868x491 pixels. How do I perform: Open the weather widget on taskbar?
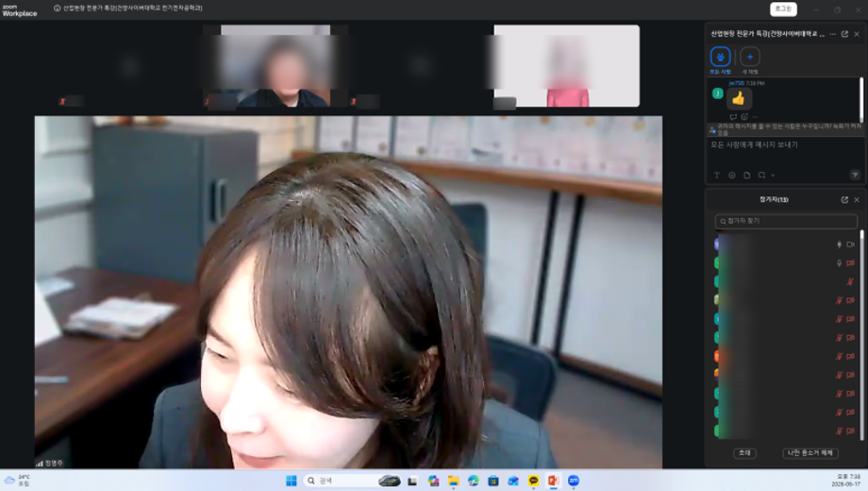(17, 481)
